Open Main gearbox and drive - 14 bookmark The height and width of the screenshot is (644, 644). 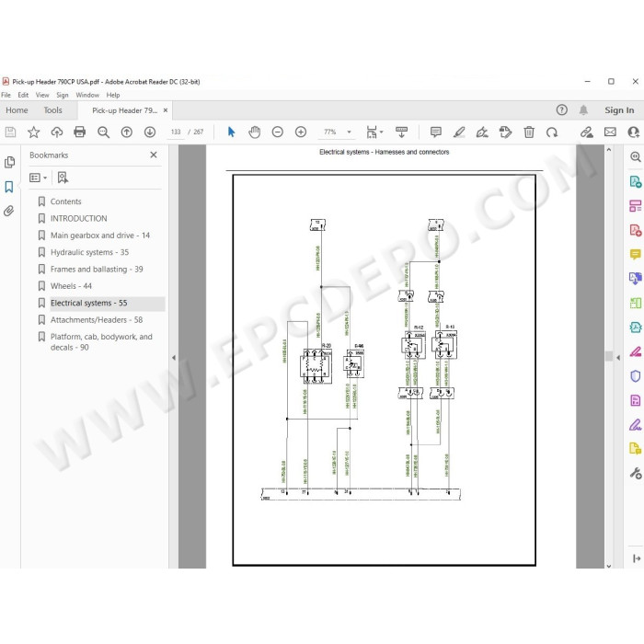(99, 236)
